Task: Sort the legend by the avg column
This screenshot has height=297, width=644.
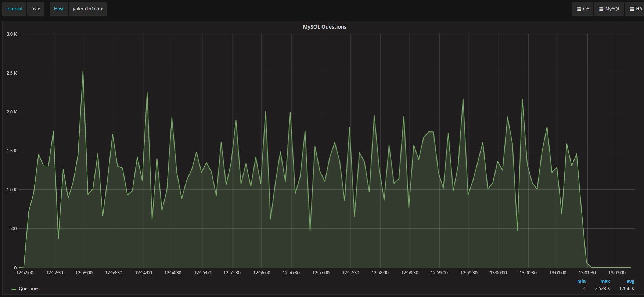Action: 630,281
